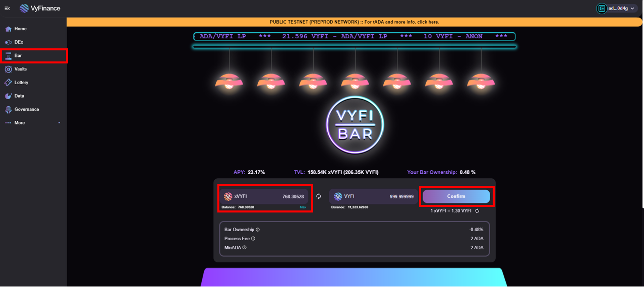Open the public testnet info banner link

point(354,22)
